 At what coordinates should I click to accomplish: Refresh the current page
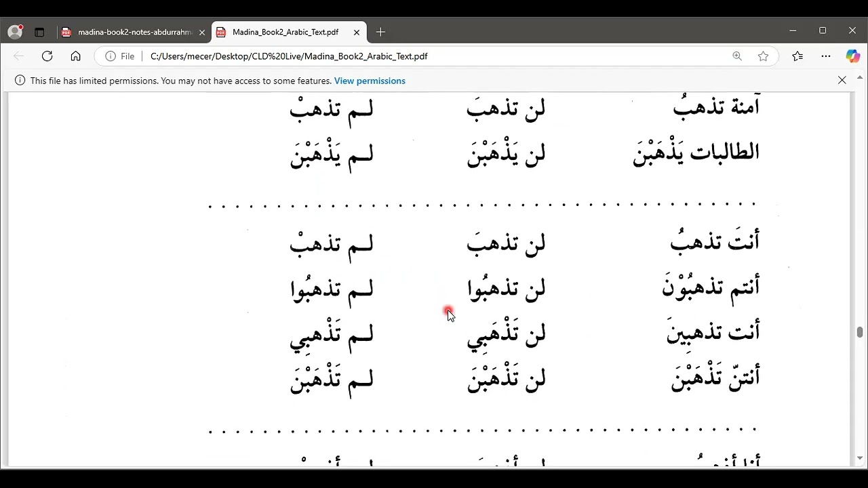[x=47, y=56]
